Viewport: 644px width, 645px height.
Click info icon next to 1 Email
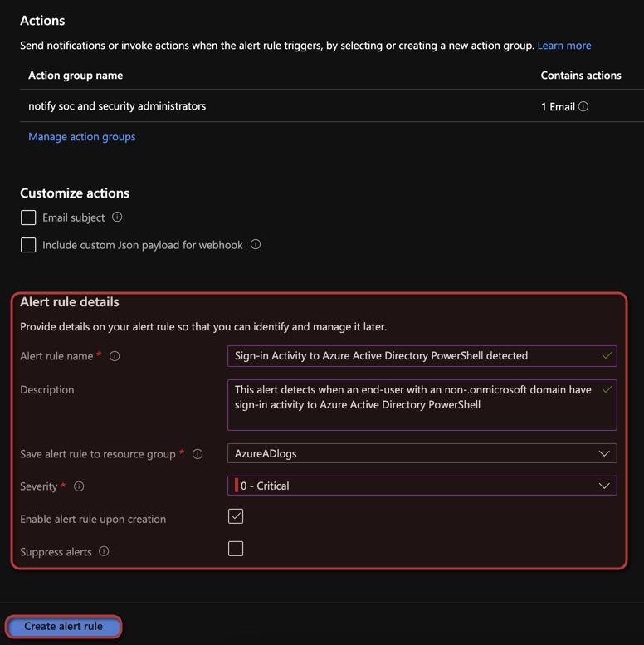tap(583, 106)
